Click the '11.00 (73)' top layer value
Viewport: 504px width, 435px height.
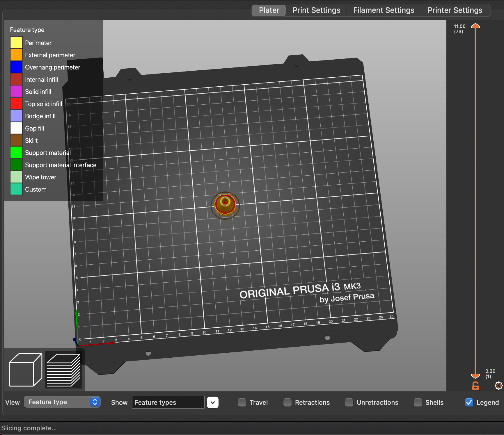point(459,29)
